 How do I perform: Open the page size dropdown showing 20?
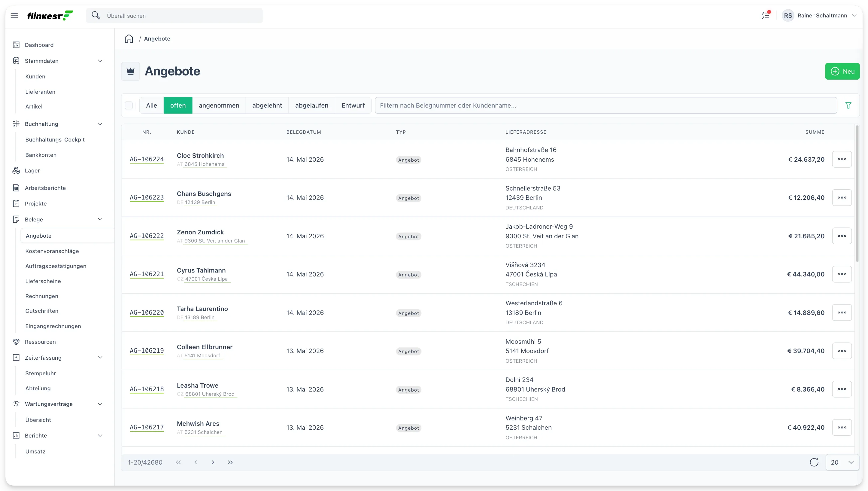pyautogui.click(x=842, y=462)
